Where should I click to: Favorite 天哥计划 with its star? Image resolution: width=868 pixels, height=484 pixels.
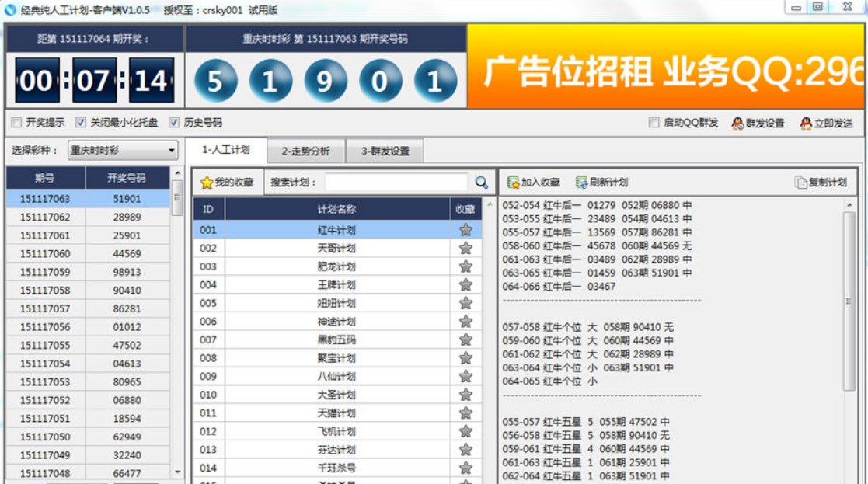click(465, 248)
